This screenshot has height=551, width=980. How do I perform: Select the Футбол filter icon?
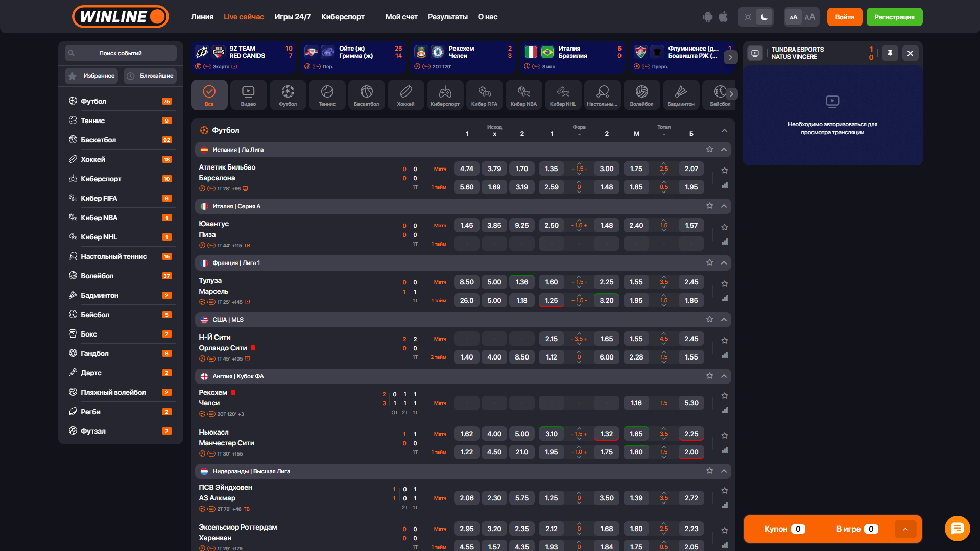[x=288, y=95]
